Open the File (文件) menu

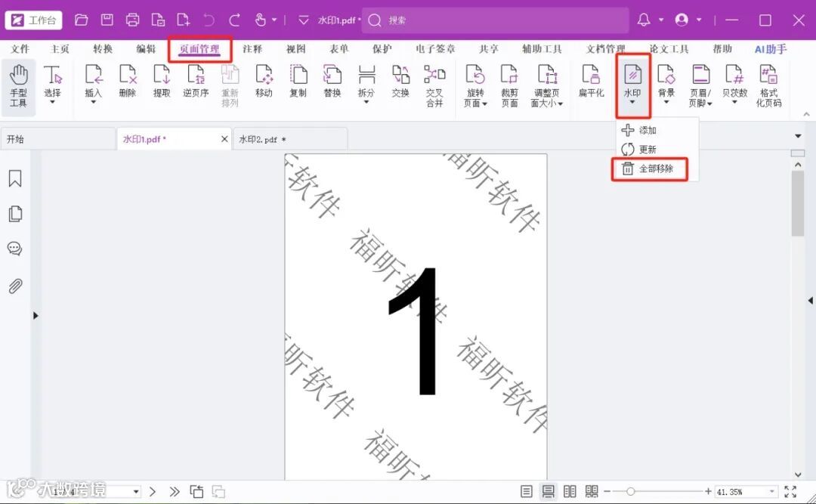pyautogui.click(x=20, y=49)
